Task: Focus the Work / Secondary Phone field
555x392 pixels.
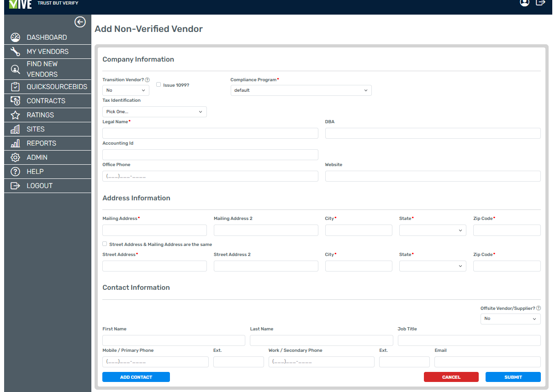Action: pos(322,362)
